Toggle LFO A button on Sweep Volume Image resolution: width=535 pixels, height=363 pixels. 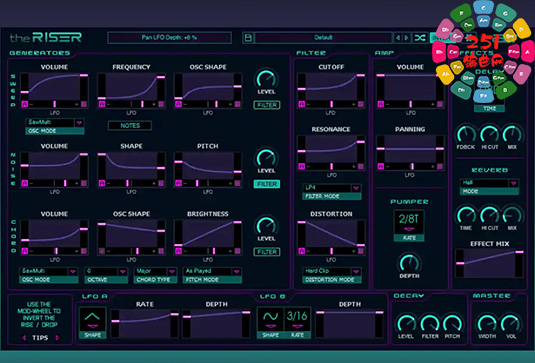(x=25, y=104)
